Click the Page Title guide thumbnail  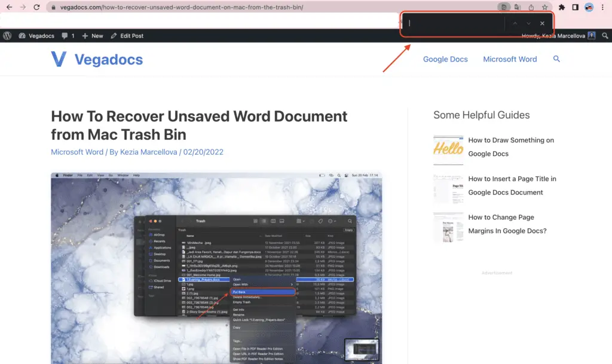pos(448,189)
